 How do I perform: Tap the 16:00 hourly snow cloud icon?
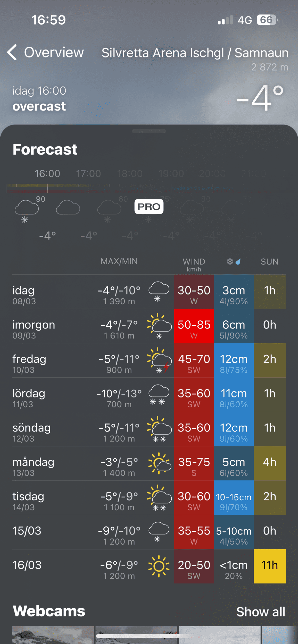(x=27, y=210)
